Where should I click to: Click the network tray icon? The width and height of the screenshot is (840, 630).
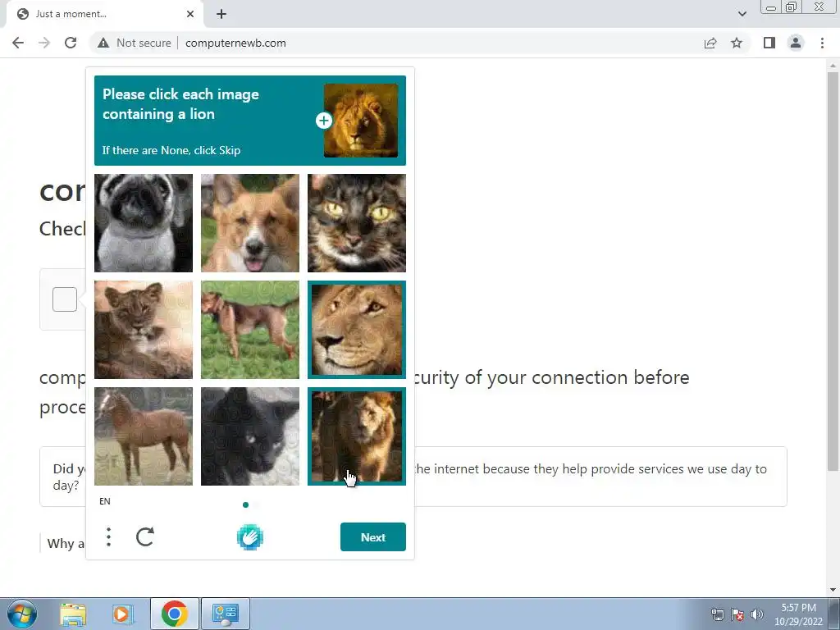[x=717, y=614]
